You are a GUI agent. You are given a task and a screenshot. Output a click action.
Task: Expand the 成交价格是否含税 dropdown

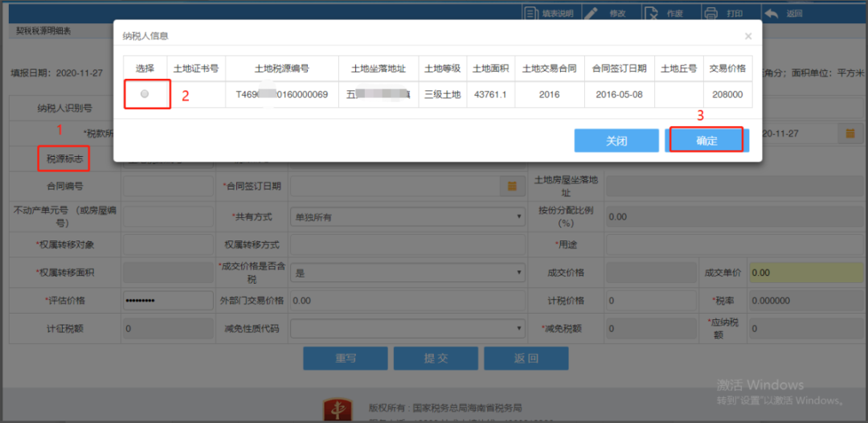[x=408, y=273]
